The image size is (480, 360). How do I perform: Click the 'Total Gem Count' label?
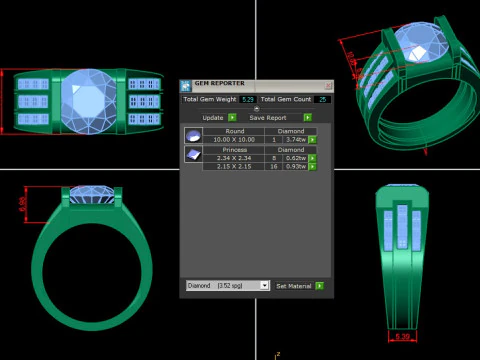click(286, 99)
